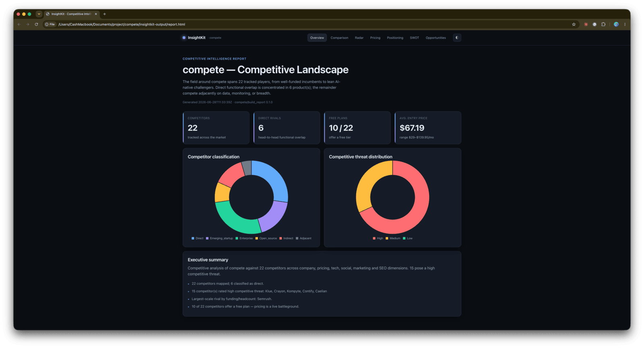Expand the tab search dropdown arrow
644x348 pixels.
coord(39,14)
